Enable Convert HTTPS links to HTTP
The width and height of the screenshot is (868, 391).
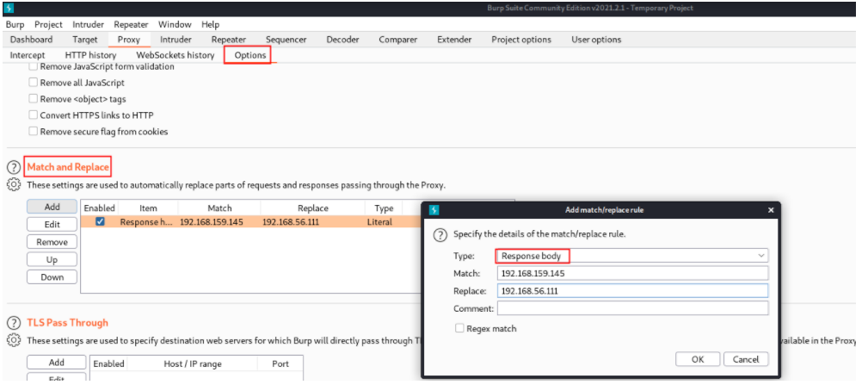(x=34, y=115)
